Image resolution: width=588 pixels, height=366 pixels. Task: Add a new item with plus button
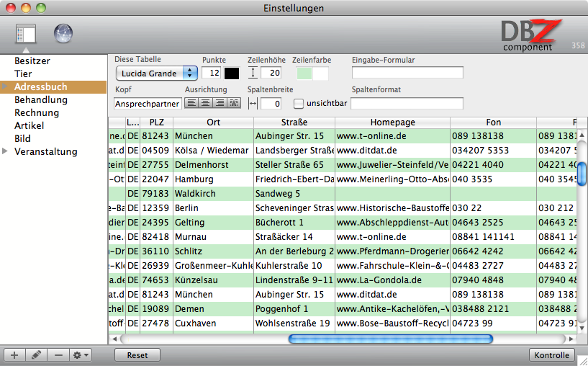tap(14, 355)
